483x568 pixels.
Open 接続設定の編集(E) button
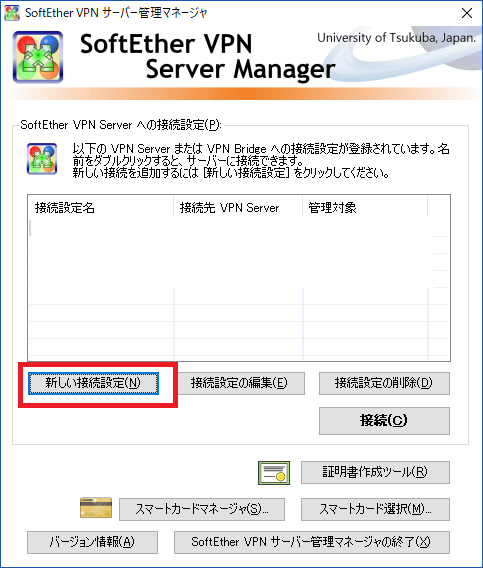(239, 383)
